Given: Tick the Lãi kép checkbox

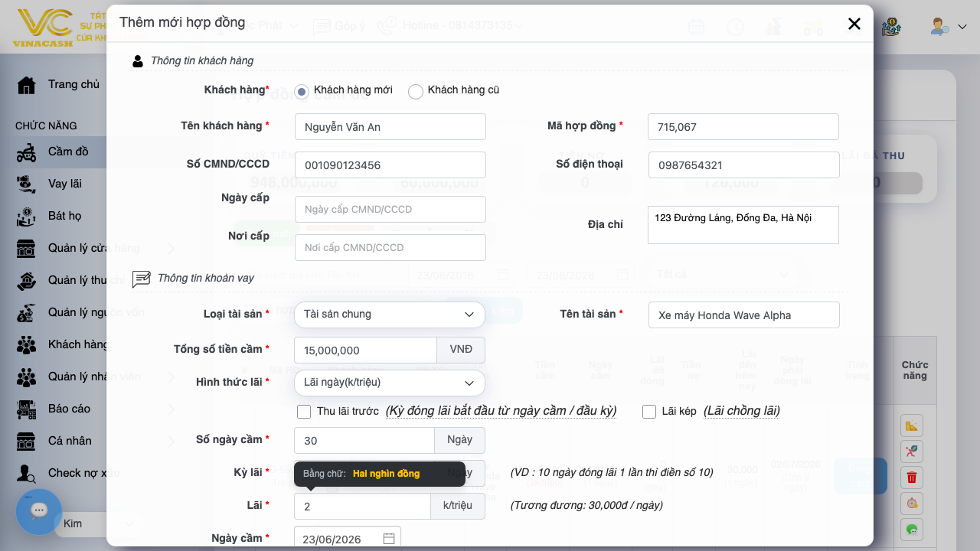Looking at the screenshot, I should point(649,412).
